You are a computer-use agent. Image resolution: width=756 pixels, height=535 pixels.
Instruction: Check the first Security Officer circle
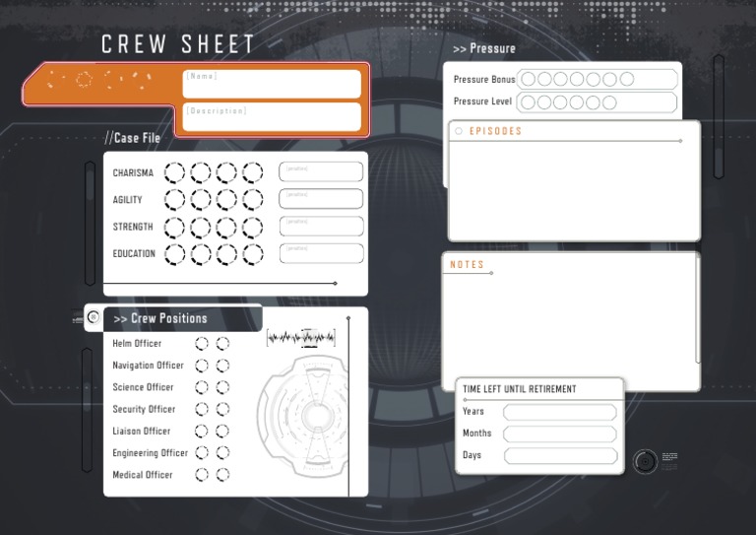coord(202,410)
